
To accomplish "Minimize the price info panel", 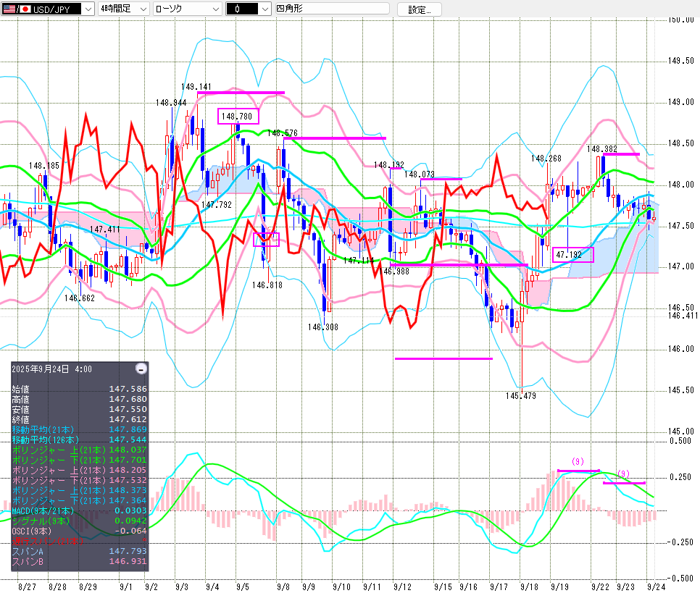I will [x=141, y=369].
